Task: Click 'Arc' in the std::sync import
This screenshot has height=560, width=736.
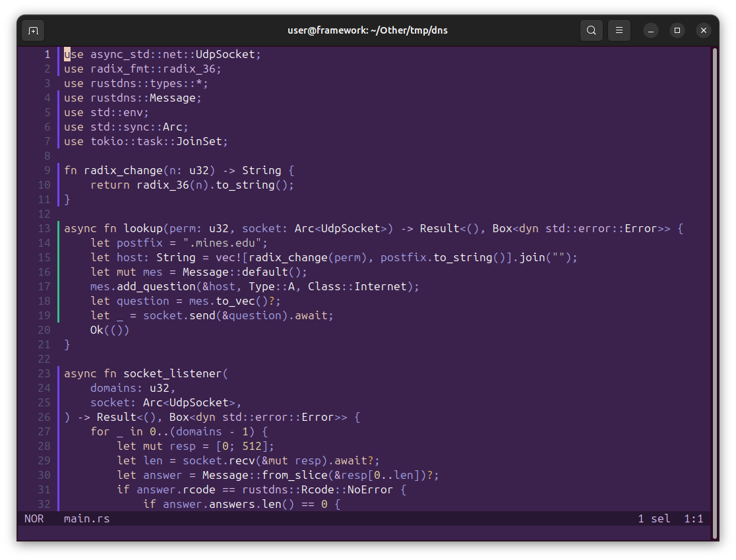Action: pyautogui.click(x=173, y=127)
